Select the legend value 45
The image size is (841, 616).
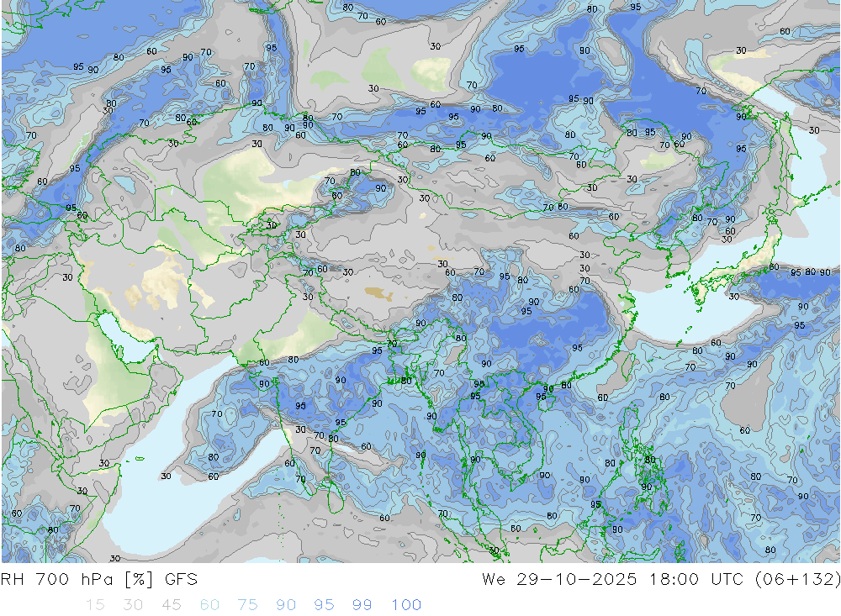171,605
